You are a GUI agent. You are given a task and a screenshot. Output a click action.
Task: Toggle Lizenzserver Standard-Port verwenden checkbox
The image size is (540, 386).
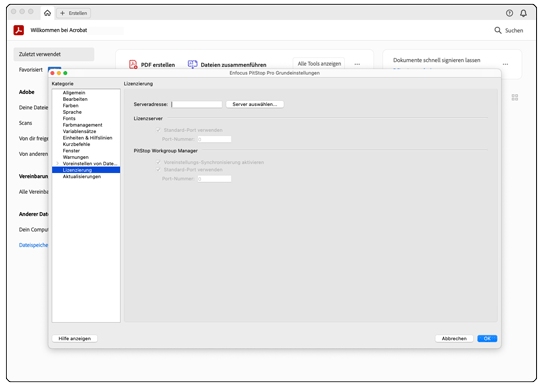coord(158,130)
